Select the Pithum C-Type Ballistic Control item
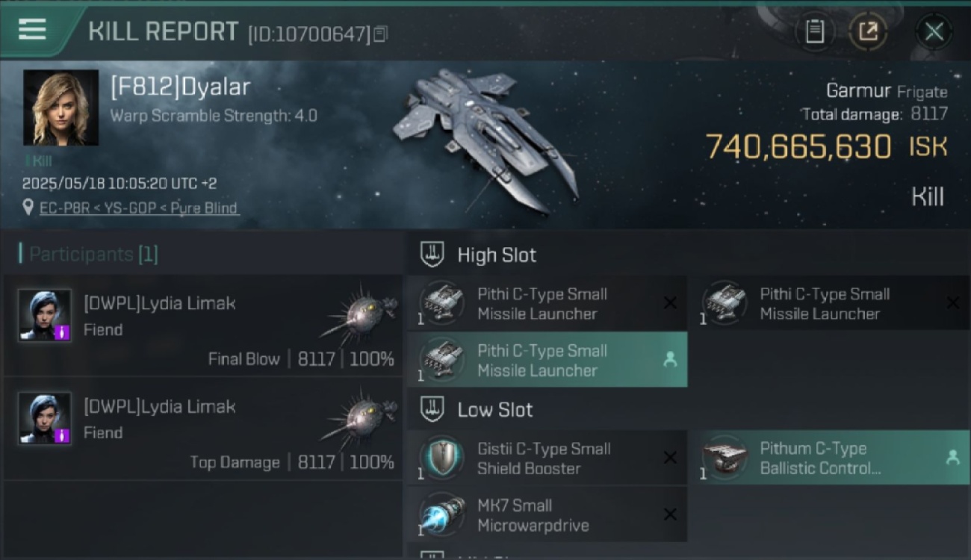 [x=829, y=458]
